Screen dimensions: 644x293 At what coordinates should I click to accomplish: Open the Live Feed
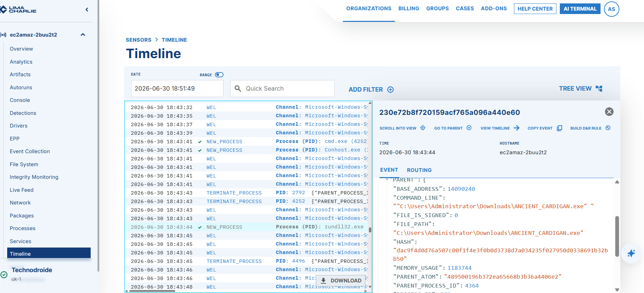(22, 190)
